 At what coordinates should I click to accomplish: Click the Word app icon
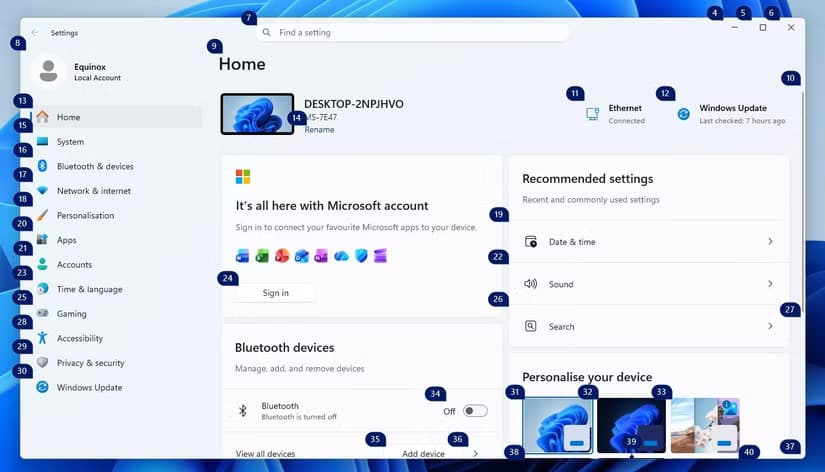[x=243, y=256]
